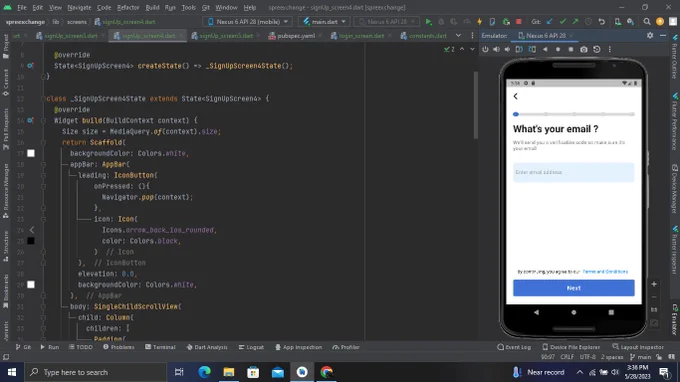Collapse _SignUpScreen4State class fold marker

coord(43,99)
